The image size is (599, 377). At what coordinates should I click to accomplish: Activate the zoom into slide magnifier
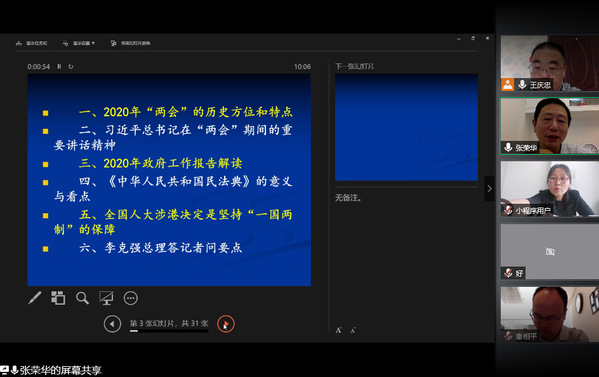tap(82, 298)
